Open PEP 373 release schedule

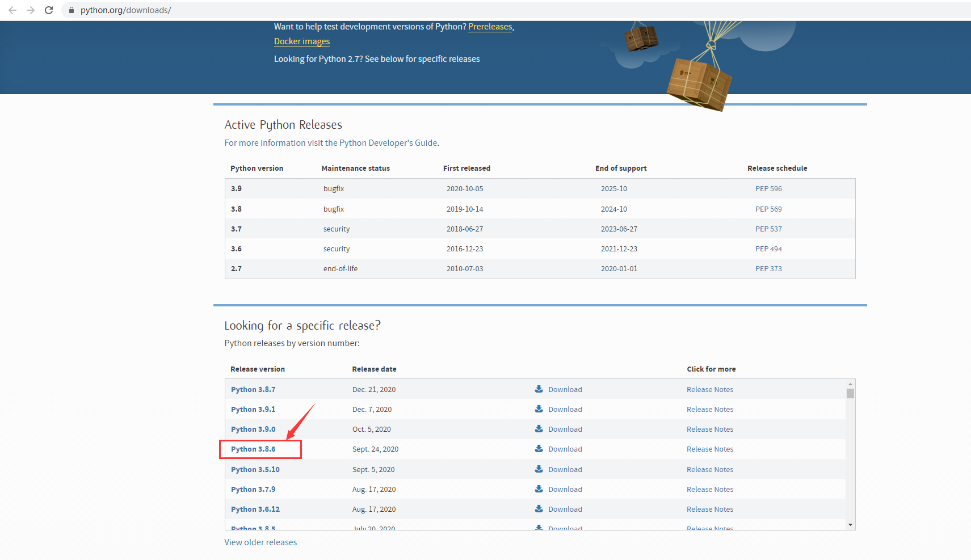[768, 269]
